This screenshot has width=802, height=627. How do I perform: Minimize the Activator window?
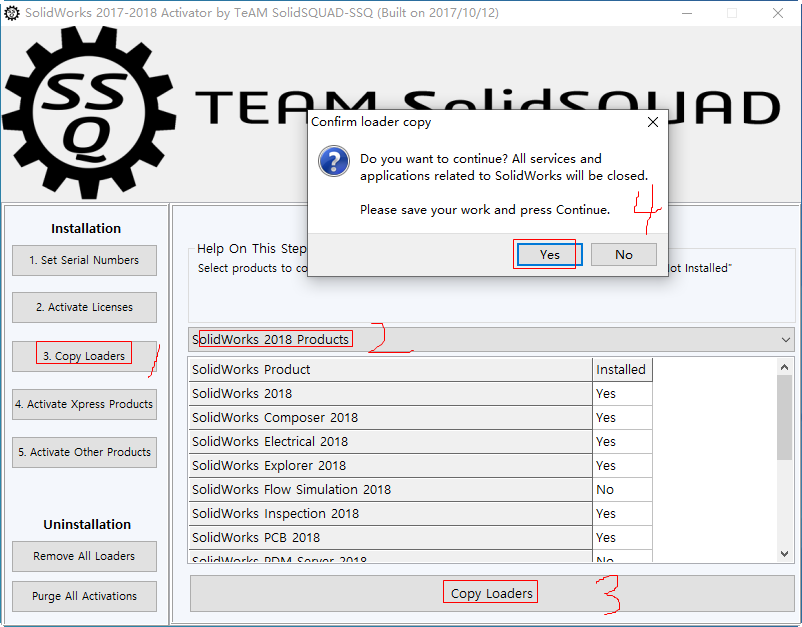687,13
